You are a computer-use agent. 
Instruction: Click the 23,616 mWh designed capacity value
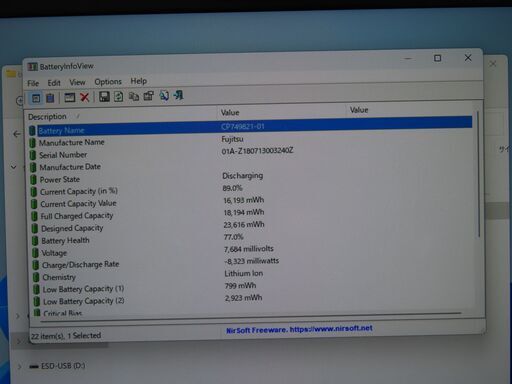tap(244, 225)
